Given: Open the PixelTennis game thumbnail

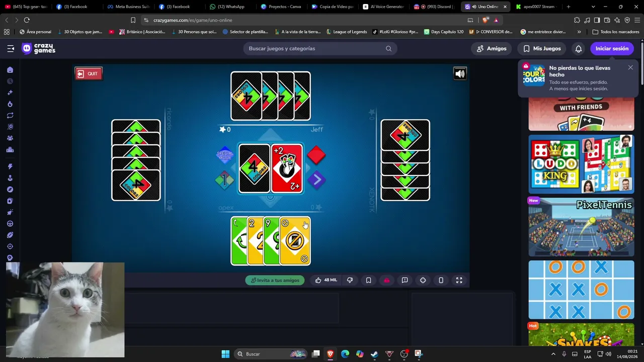Looking at the screenshot, I should point(581,227).
